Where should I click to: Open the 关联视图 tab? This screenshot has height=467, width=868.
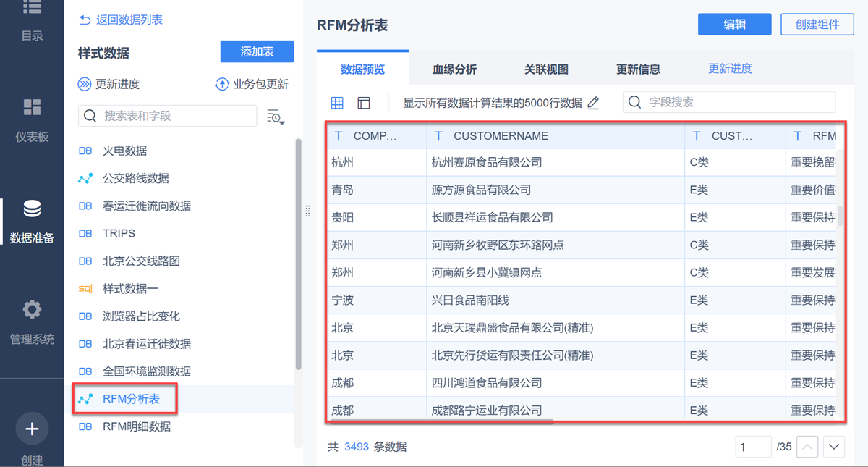coord(546,70)
